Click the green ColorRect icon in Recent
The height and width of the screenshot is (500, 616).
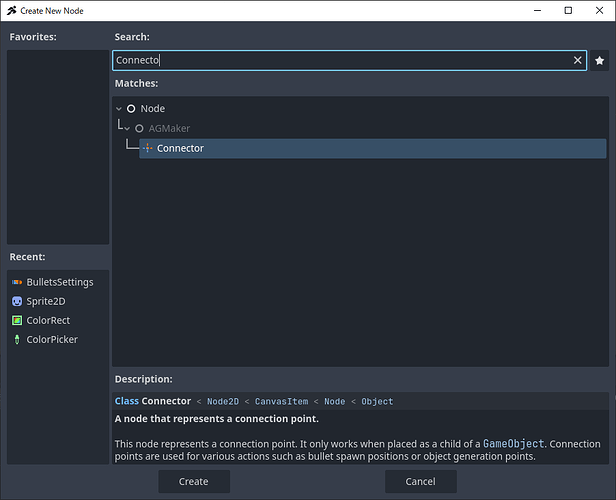pyautogui.click(x=17, y=320)
